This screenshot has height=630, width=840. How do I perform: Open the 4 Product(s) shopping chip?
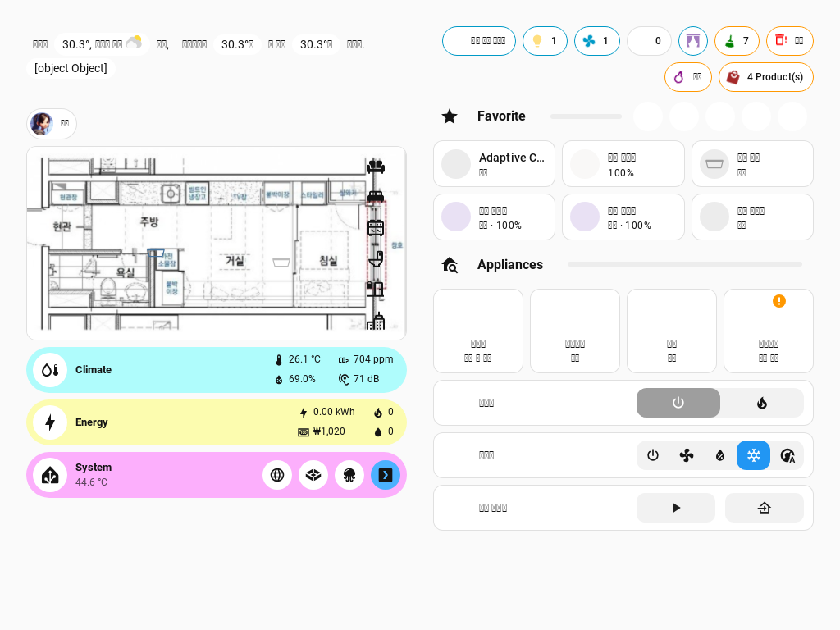point(765,77)
